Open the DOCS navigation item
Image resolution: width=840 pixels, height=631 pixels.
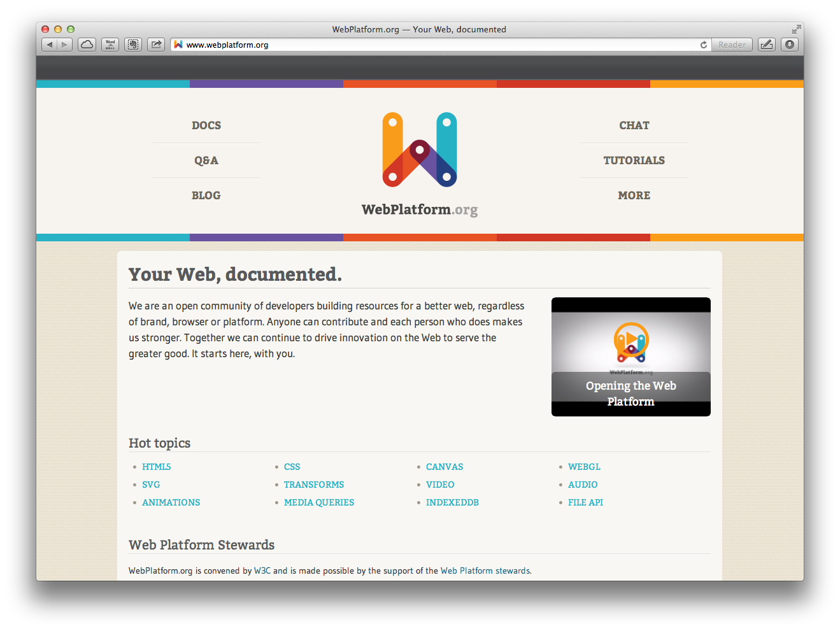point(206,125)
